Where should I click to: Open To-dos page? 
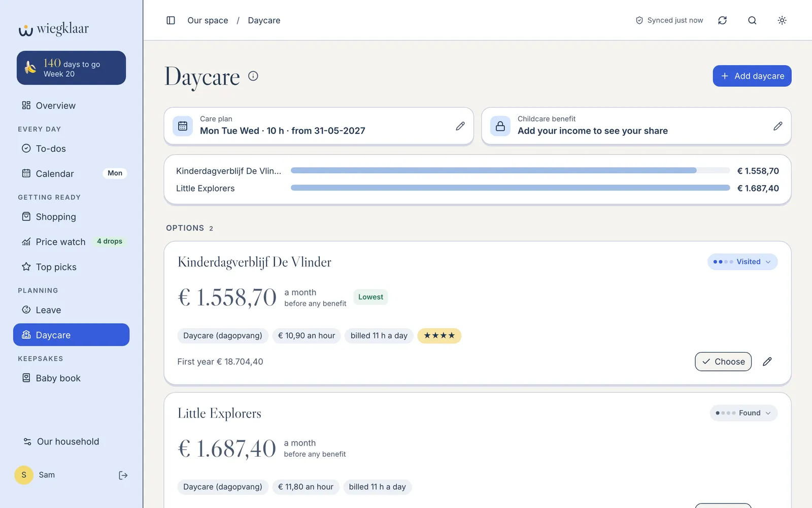[x=71, y=149]
